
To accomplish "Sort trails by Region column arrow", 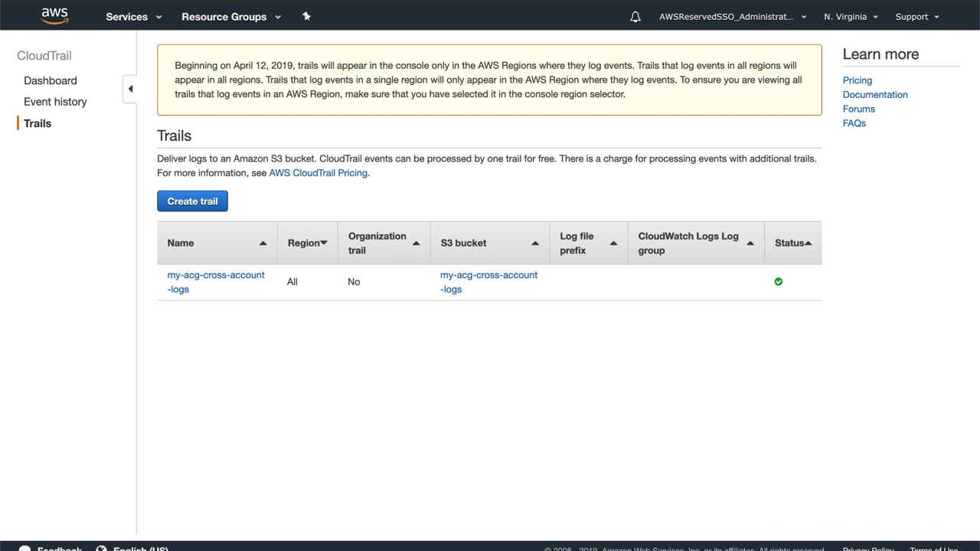I will click(x=324, y=243).
